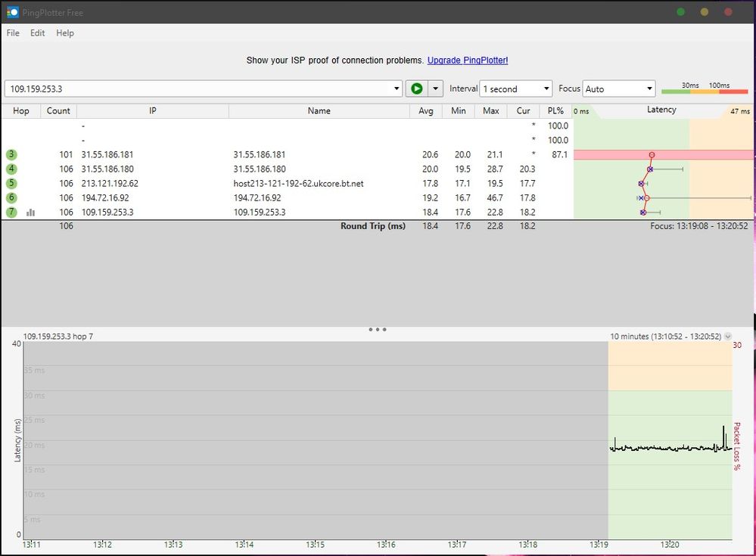Viewport: 756px width, 556px height.
Task: Select the hop 6 number icon
Action: tap(11, 197)
